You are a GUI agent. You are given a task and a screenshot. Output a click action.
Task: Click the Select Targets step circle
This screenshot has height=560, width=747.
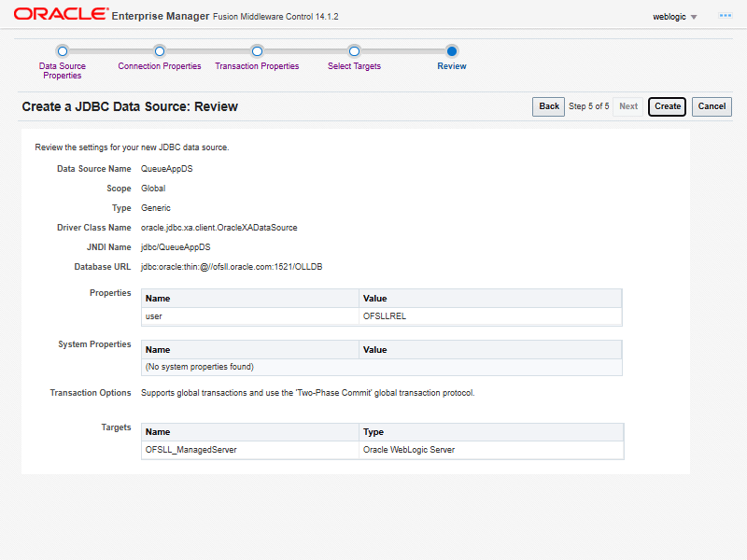(x=354, y=51)
